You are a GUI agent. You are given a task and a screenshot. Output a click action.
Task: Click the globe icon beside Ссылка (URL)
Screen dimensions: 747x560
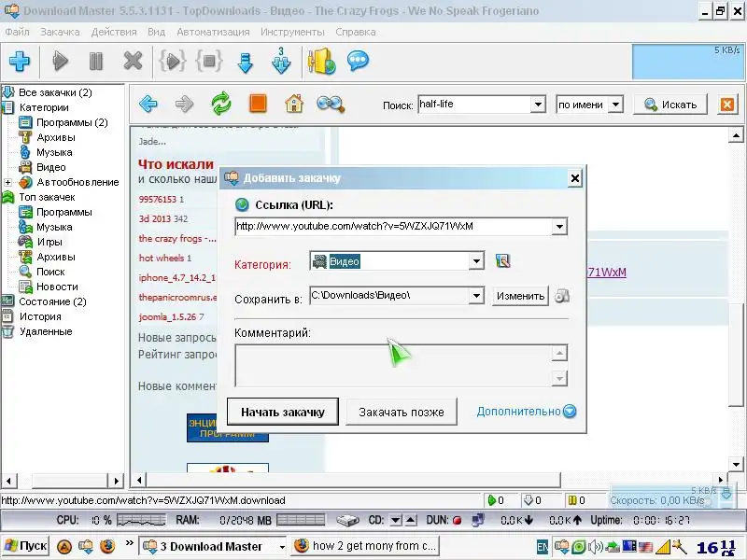pyautogui.click(x=242, y=204)
